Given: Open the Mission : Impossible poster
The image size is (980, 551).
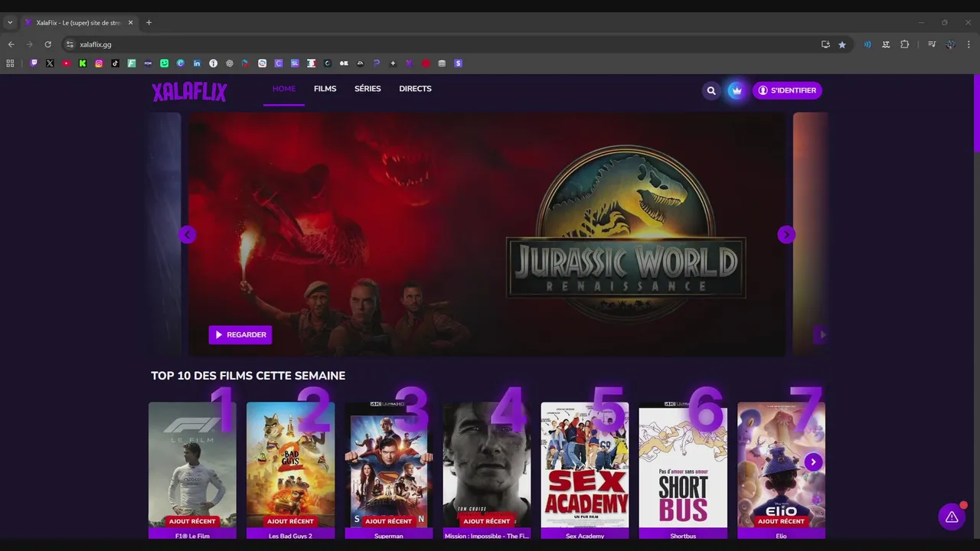Looking at the screenshot, I should coord(486,465).
